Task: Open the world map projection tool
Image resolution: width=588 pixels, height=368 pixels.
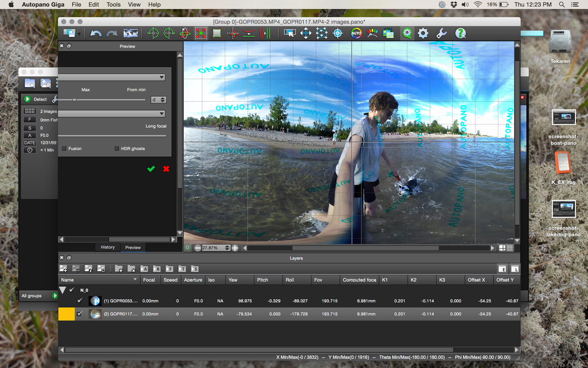Action: pos(130,33)
